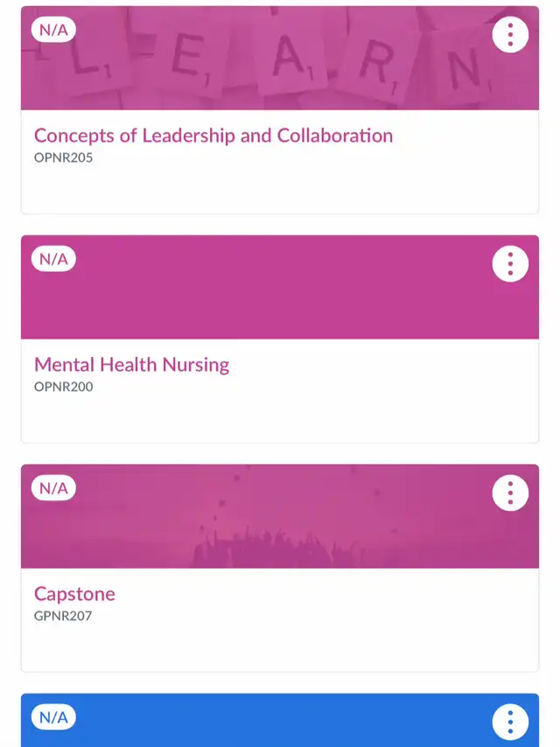Open three-dot menu on Capstone card
This screenshot has height=747, width=560.
(x=510, y=493)
